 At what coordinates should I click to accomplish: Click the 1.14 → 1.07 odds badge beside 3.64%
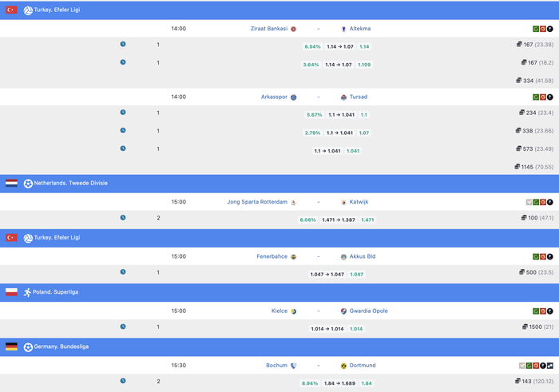339,65
